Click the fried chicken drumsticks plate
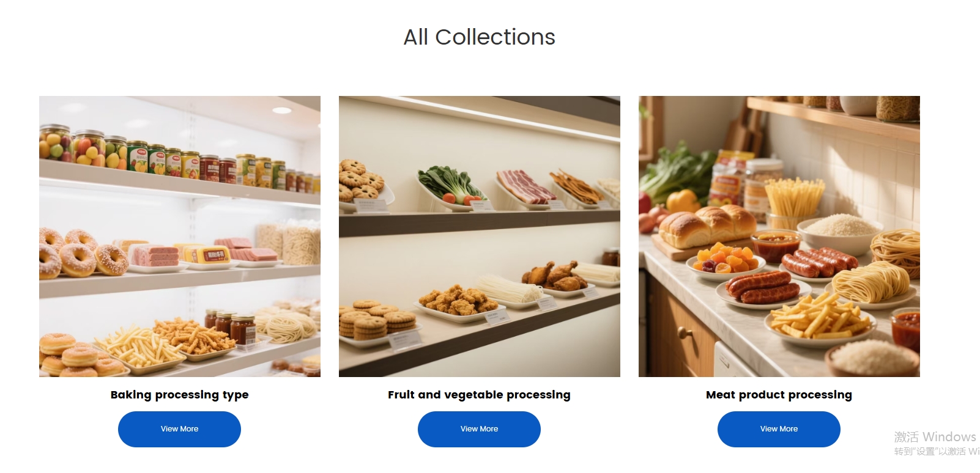980x473 pixels. coord(555,277)
